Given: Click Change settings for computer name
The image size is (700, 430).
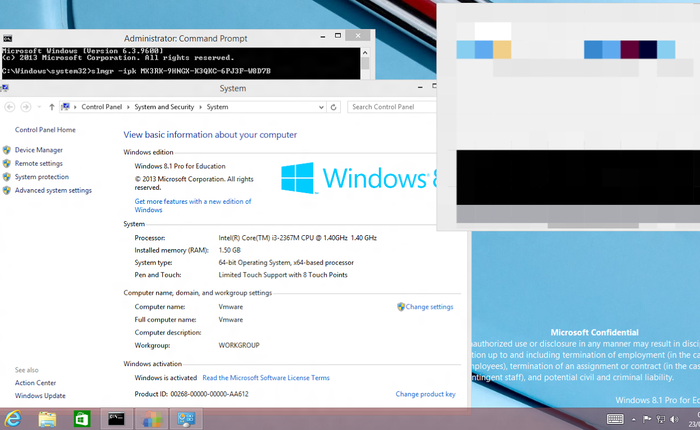Looking at the screenshot, I should [x=429, y=307].
